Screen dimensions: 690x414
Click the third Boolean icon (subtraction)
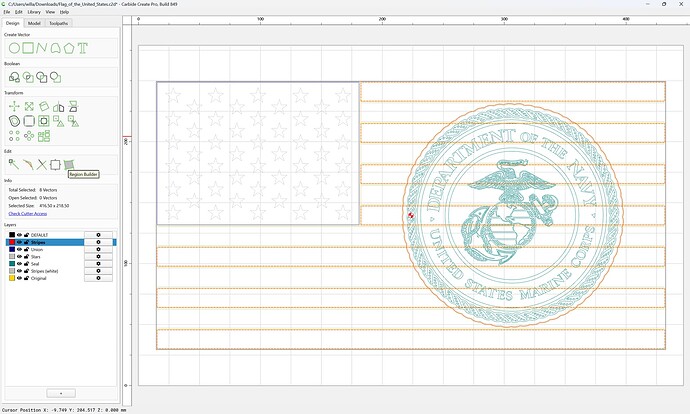(42, 77)
